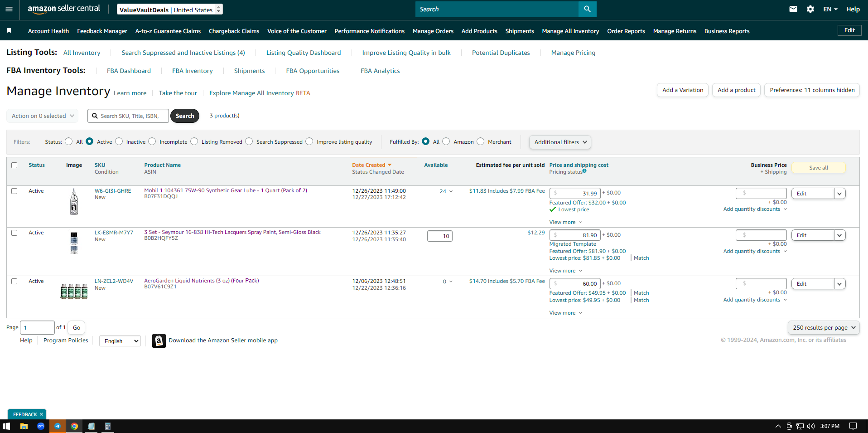Viewport: 868px width, 433px height.
Task: Tick the checkbox for SKU LK-E8MR-M7Y7
Action: tap(14, 233)
